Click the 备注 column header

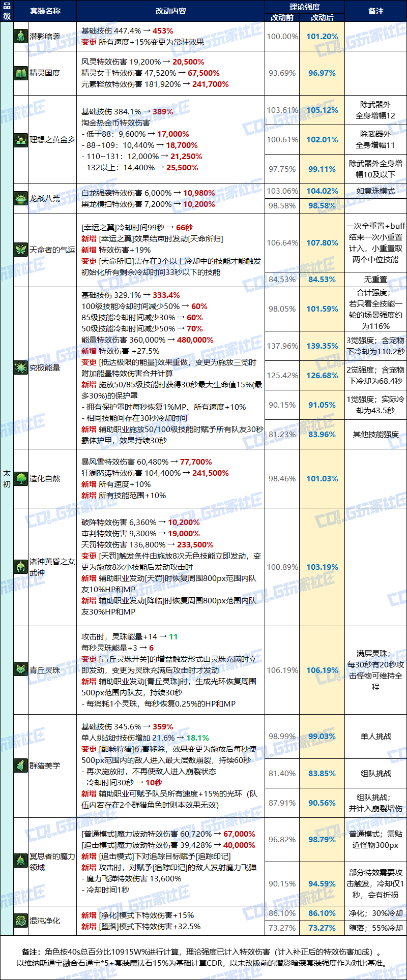[x=375, y=11]
